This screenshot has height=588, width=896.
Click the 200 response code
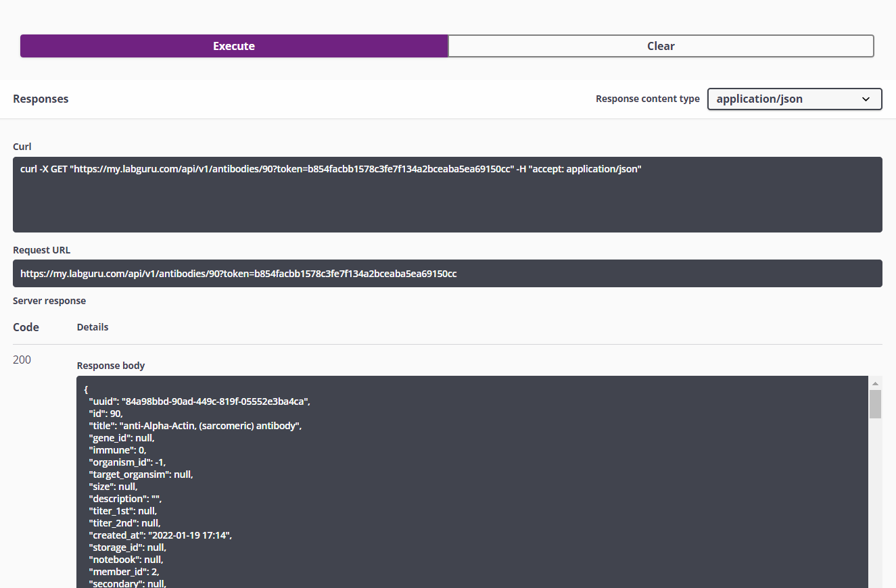22,360
